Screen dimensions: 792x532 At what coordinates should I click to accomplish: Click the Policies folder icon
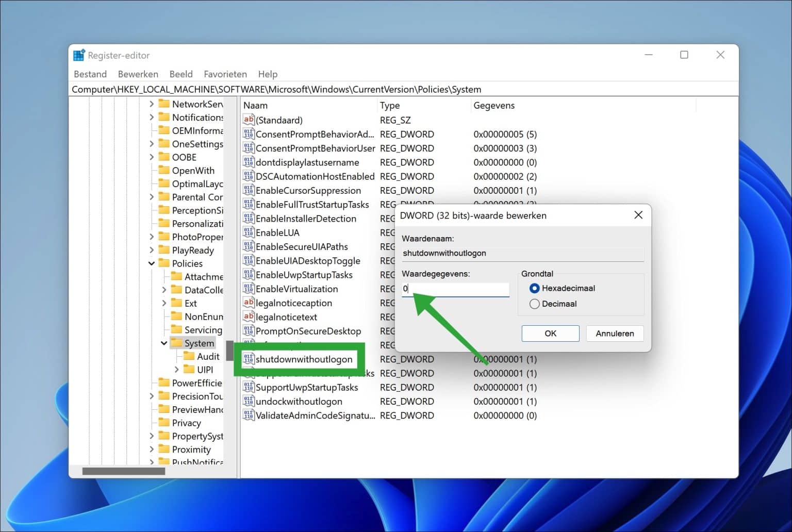(x=164, y=263)
